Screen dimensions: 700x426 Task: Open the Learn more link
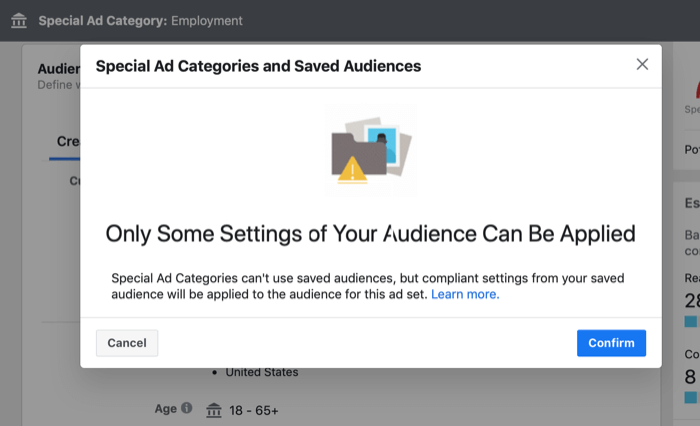tap(465, 295)
